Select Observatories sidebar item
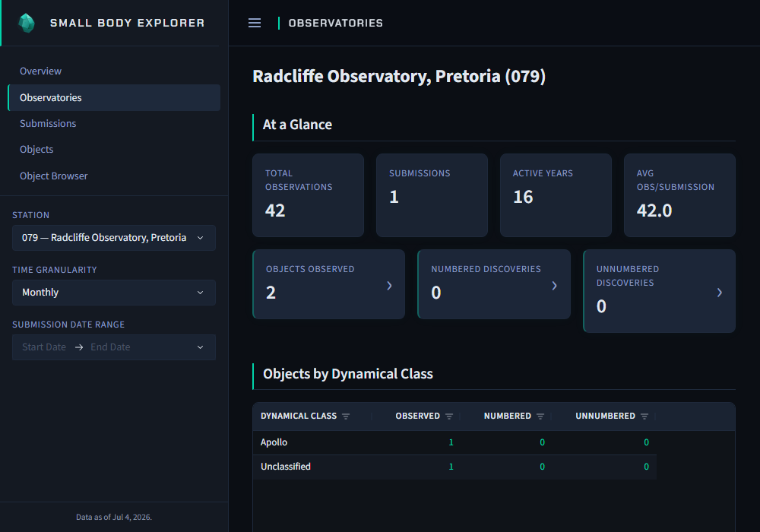 pyautogui.click(x=114, y=97)
